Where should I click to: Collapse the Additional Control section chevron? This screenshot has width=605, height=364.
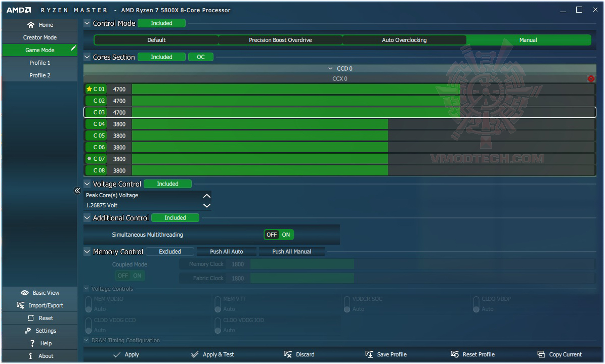coord(87,218)
